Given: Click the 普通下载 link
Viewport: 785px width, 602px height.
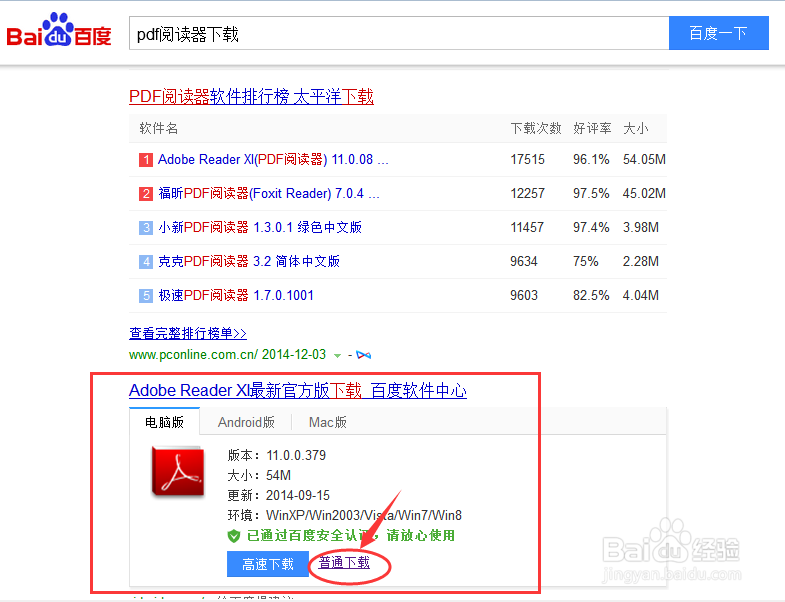Looking at the screenshot, I should pos(344,562).
